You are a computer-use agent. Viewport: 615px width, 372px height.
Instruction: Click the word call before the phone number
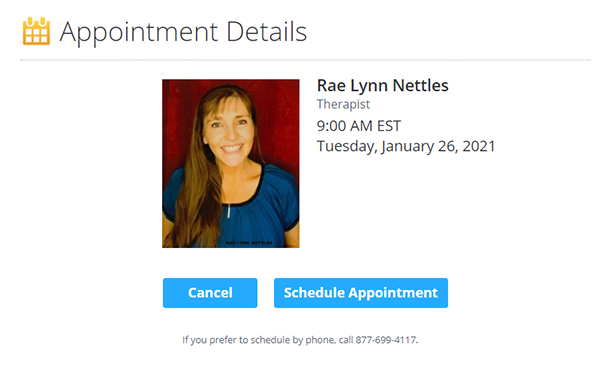346,339
